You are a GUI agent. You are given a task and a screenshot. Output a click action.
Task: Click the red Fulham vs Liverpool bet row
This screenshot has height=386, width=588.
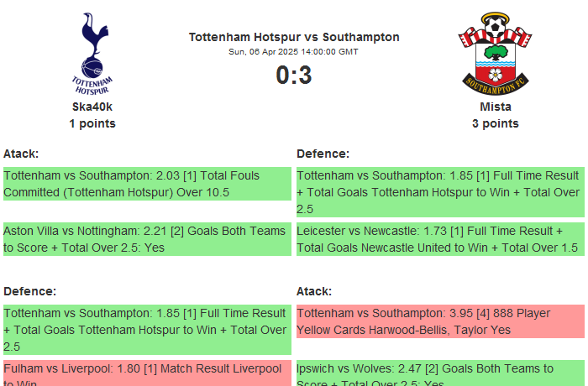click(147, 372)
